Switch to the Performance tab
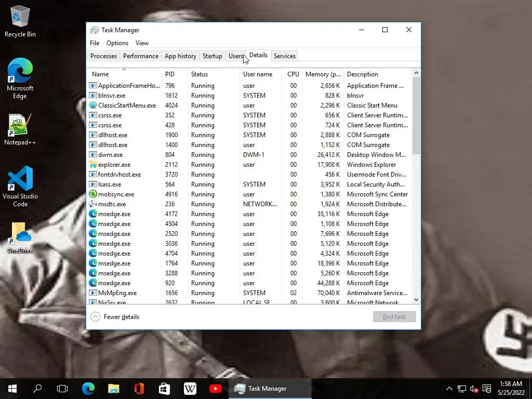Viewport: 532px width, 399px height. point(141,56)
